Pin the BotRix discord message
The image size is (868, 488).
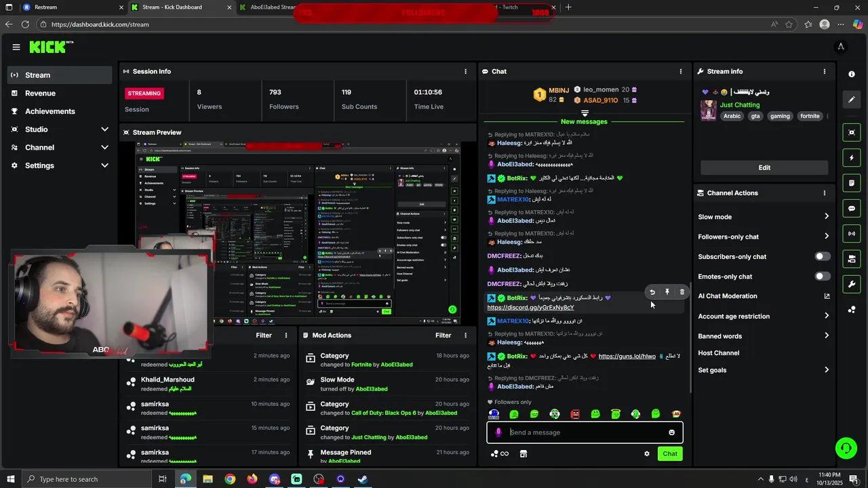point(667,292)
